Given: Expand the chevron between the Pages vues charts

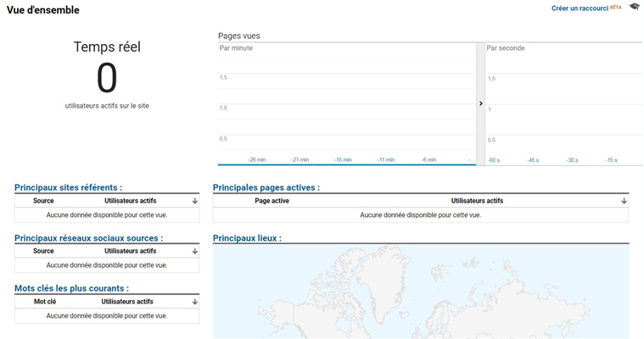Looking at the screenshot, I should coord(480,103).
